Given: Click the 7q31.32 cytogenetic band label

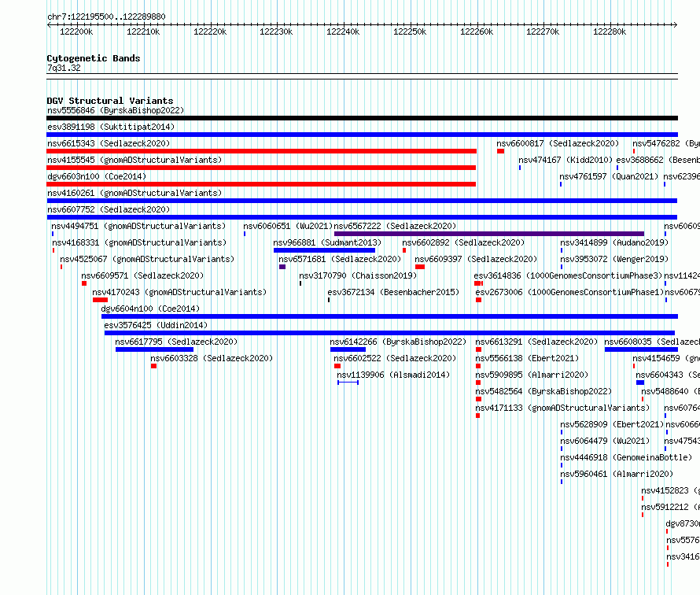Looking at the screenshot, I should click(64, 68).
